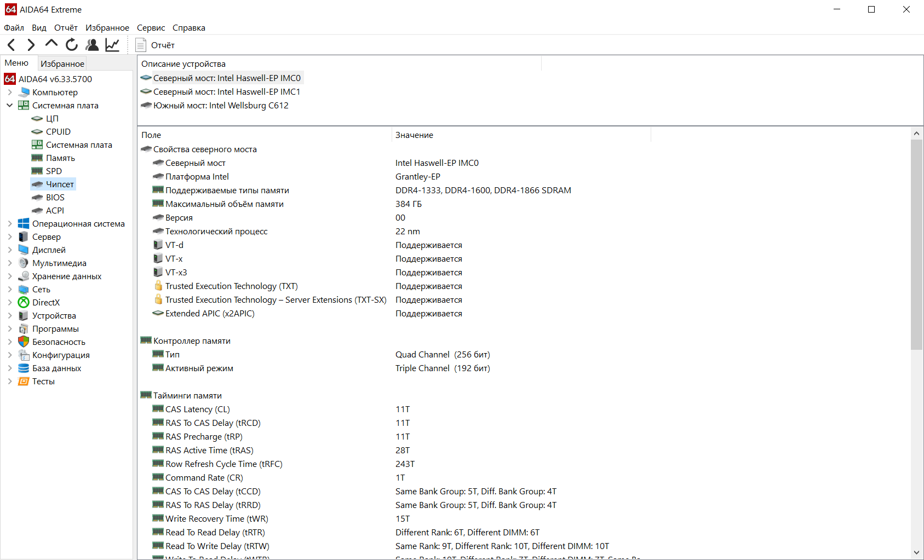Click the База данных database icon
The image size is (924, 560).
[x=24, y=368]
